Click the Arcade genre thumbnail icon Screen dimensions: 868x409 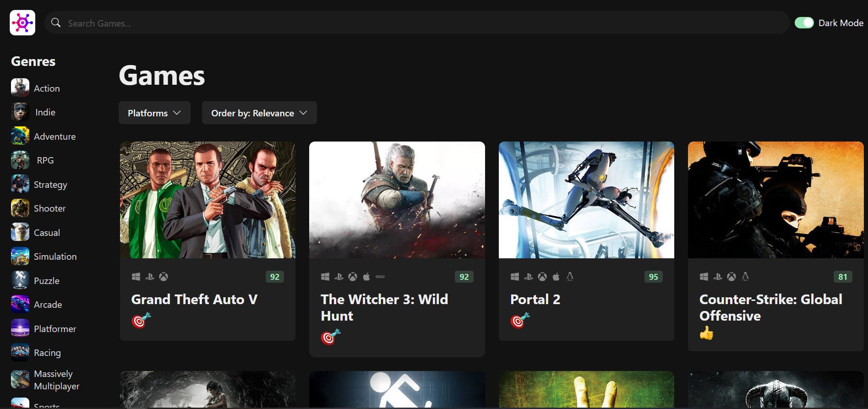[20, 305]
